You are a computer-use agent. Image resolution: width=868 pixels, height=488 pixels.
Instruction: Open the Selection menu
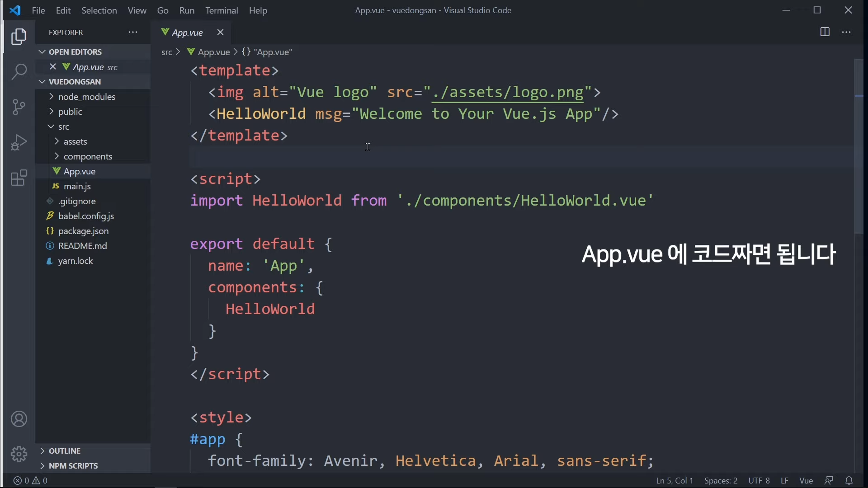99,10
